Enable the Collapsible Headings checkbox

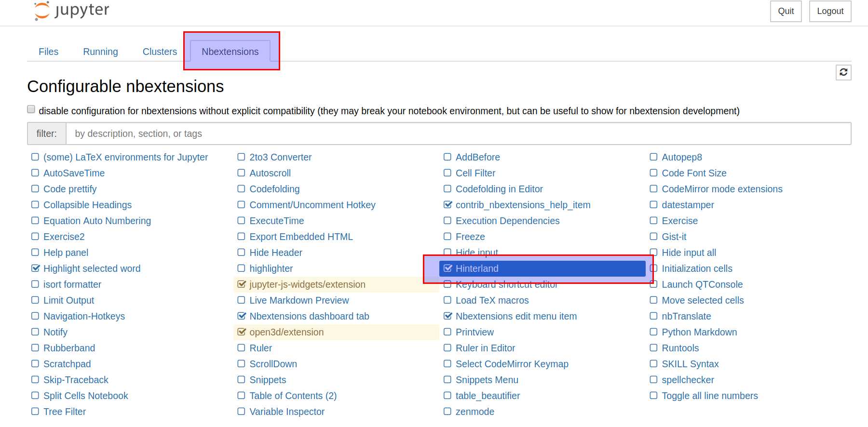click(35, 205)
